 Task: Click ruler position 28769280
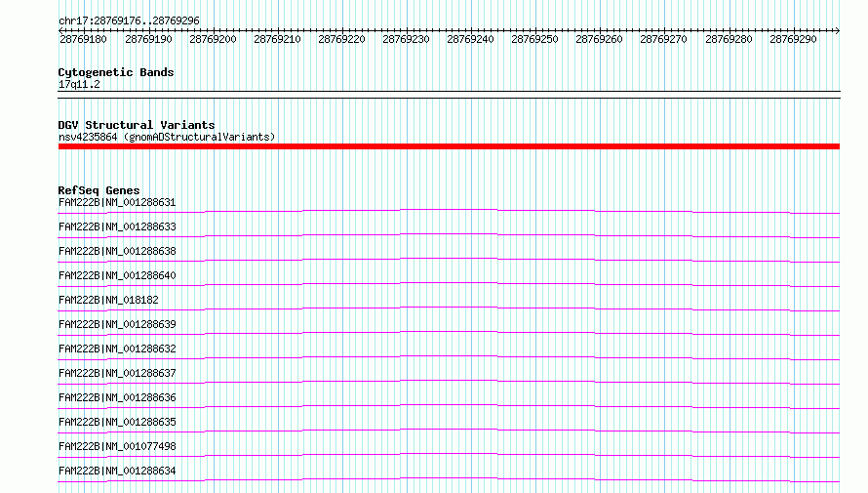click(x=729, y=39)
